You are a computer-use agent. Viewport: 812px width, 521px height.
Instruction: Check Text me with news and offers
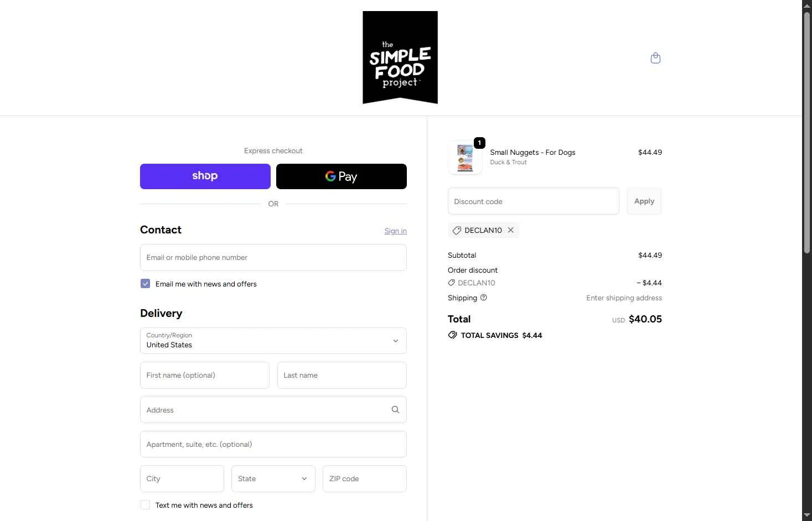tap(145, 505)
